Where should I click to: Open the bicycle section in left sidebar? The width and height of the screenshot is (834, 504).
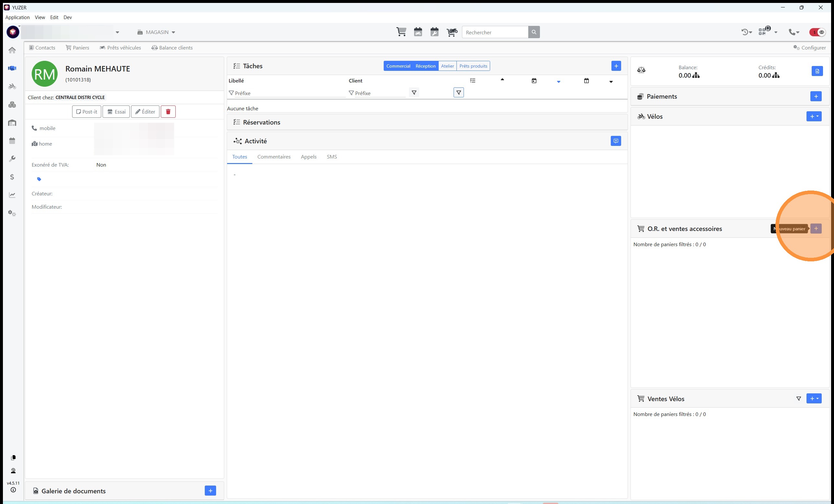coord(12,86)
